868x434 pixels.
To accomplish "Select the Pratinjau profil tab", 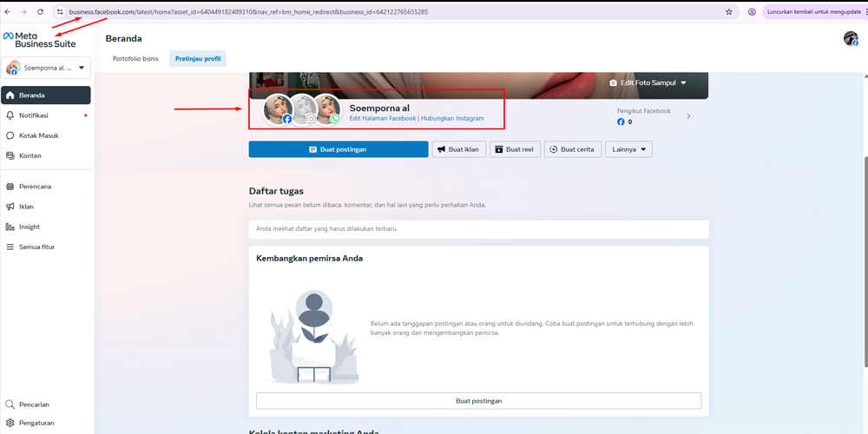I will click(197, 59).
